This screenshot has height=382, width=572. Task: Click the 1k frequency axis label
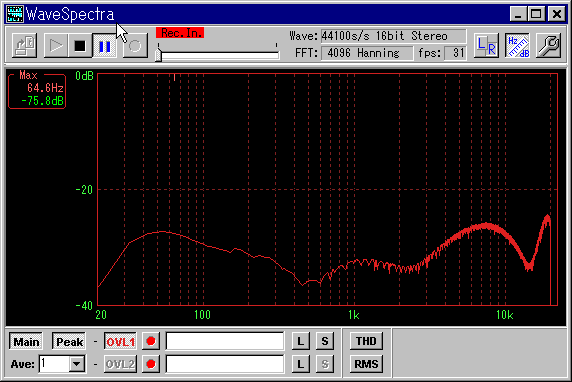click(x=353, y=315)
